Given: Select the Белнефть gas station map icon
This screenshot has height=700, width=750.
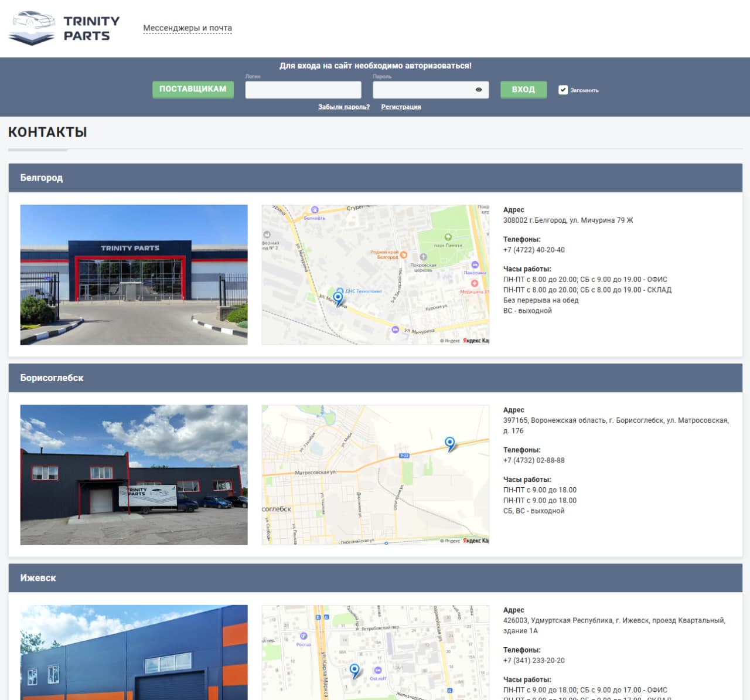Looking at the screenshot, I should click(x=315, y=210).
